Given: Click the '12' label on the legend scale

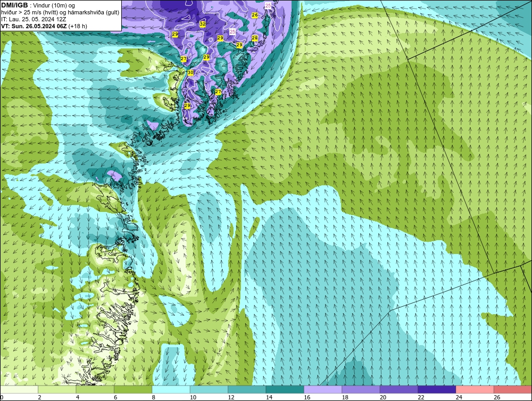Looking at the screenshot, I should [x=231, y=397].
